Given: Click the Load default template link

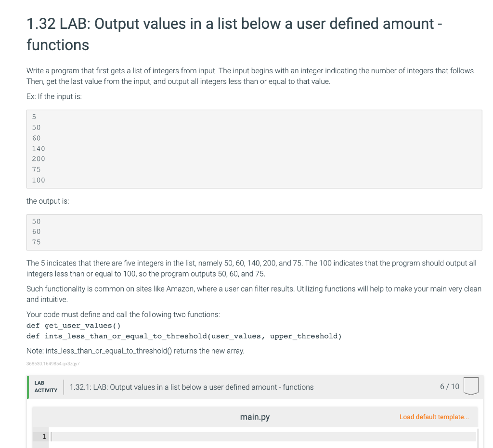Looking at the screenshot, I should tap(434, 417).
